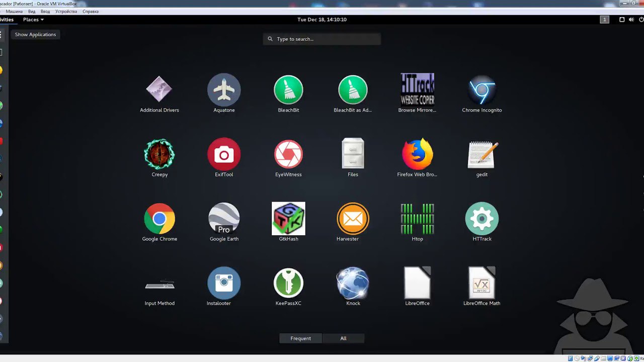Launch Htop process monitor
The width and height of the screenshot is (644, 362).
point(417,219)
